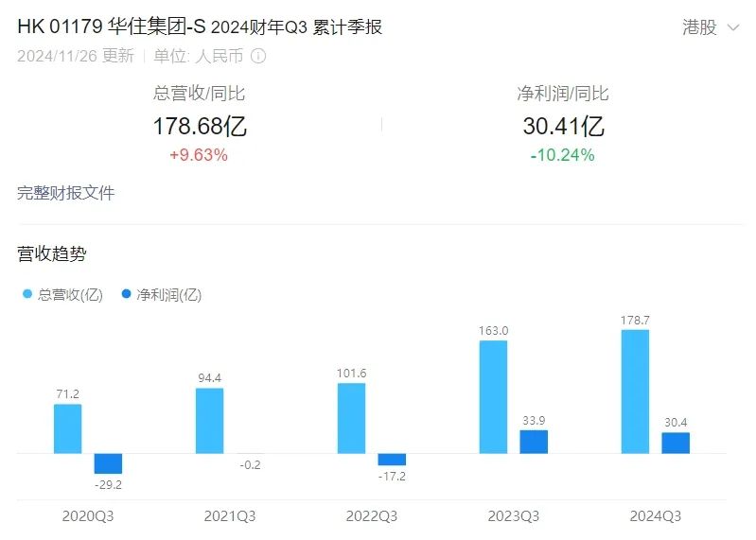Click the 2022Q3 negative profit bar -17.2
Viewport: 756px width, 540px height.
coord(392,460)
